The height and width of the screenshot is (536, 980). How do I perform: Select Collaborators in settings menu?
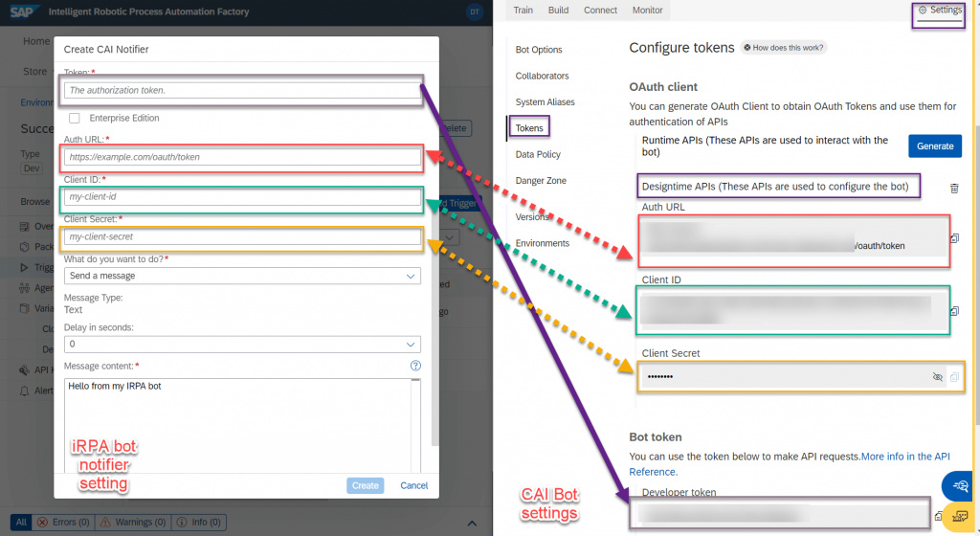click(x=542, y=77)
